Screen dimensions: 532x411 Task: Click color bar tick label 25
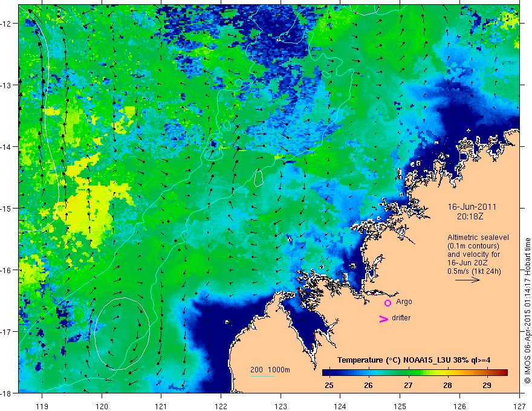pyautogui.click(x=329, y=385)
